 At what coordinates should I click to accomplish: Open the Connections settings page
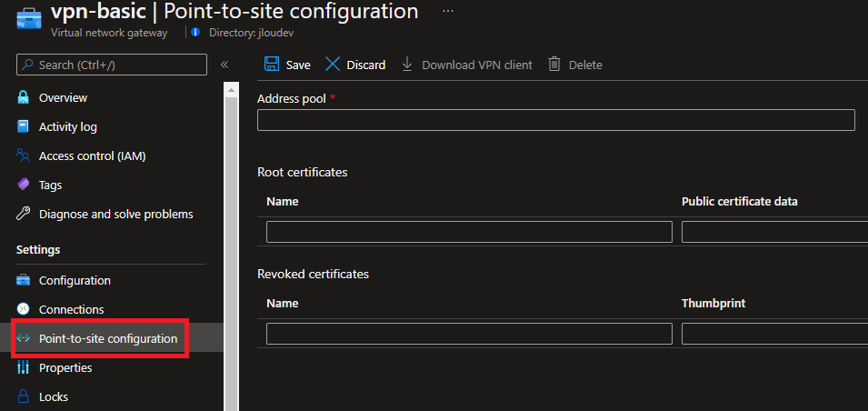[x=72, y=309]
